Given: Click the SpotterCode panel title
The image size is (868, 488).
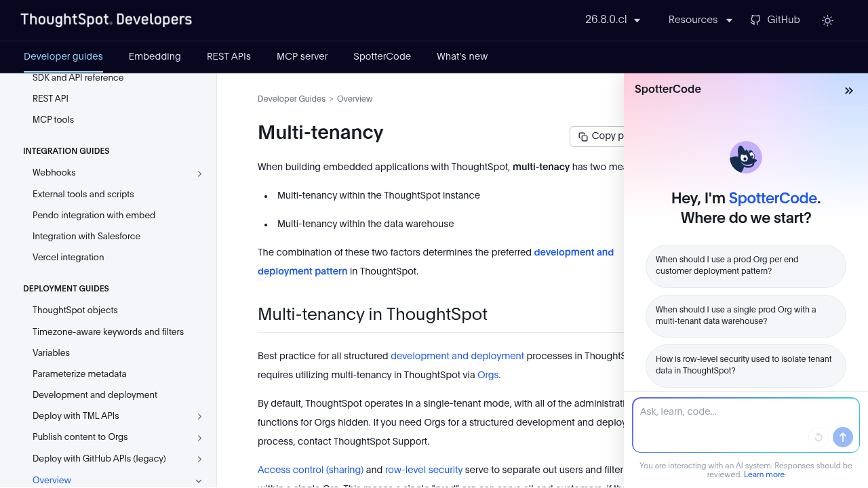Looking at the screenshot, I should click(668, 89).
